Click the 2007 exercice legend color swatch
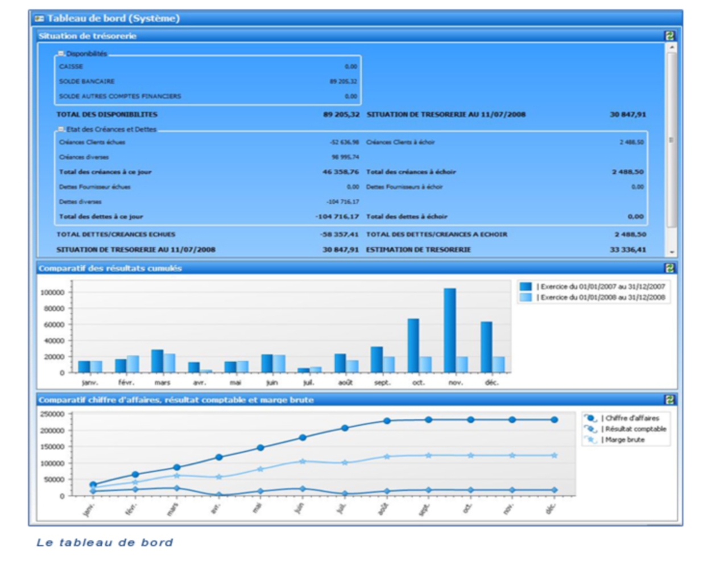Image resolution: width=728 pixels, height=564 pixels. click(x=526, y=287)
